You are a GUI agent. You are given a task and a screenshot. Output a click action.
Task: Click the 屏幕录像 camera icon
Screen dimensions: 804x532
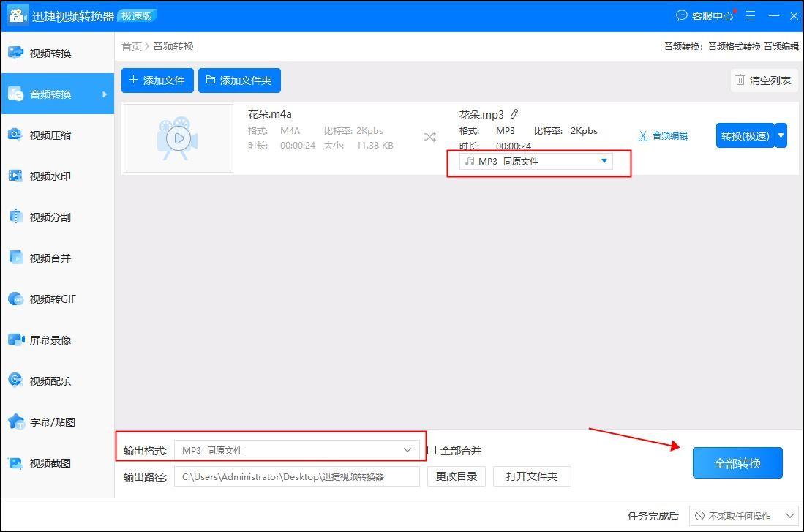coord(16,340)
